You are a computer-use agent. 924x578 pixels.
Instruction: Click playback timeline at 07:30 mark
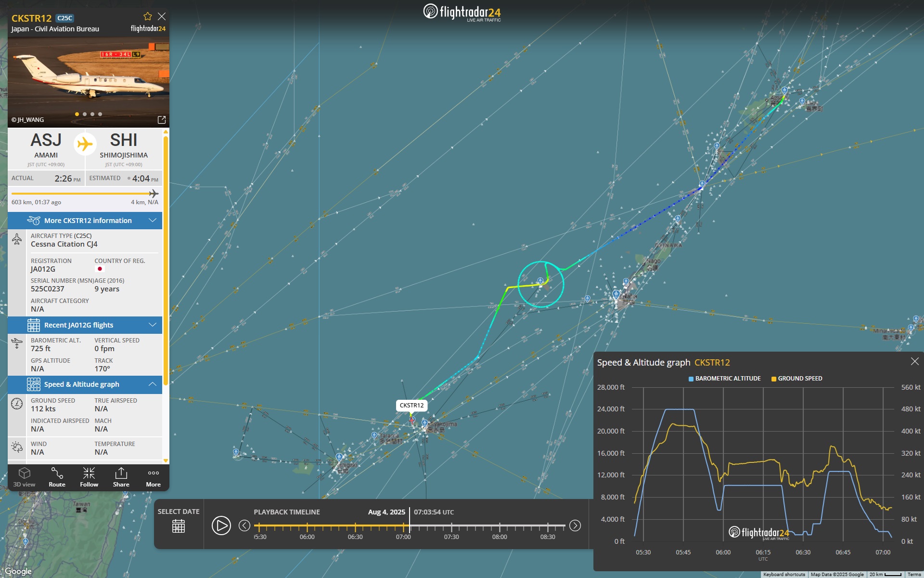pos(451,526)
